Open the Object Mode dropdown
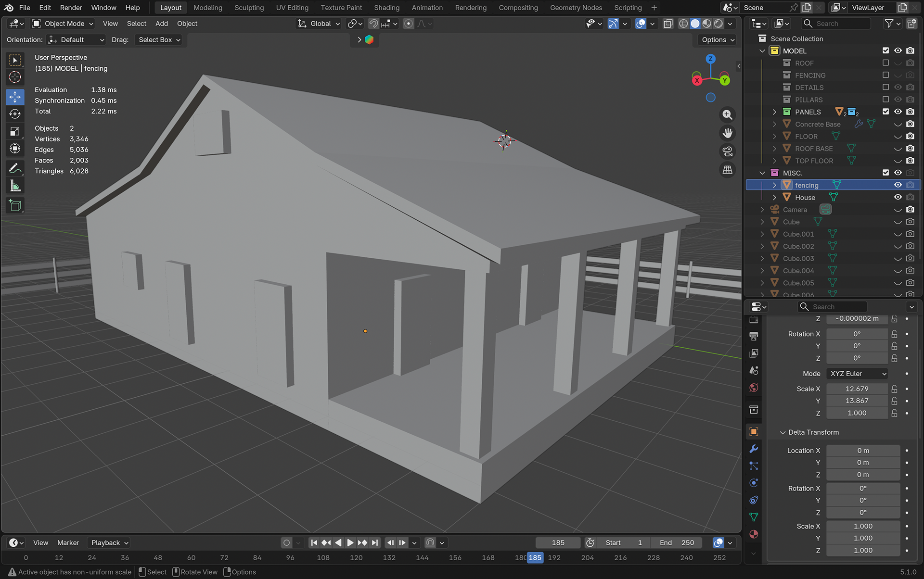 point(63,24)
